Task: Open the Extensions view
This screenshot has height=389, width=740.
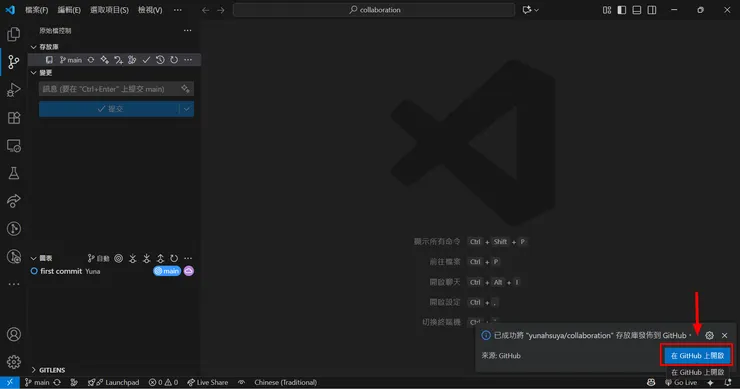Action: click(x=14, y=118)
